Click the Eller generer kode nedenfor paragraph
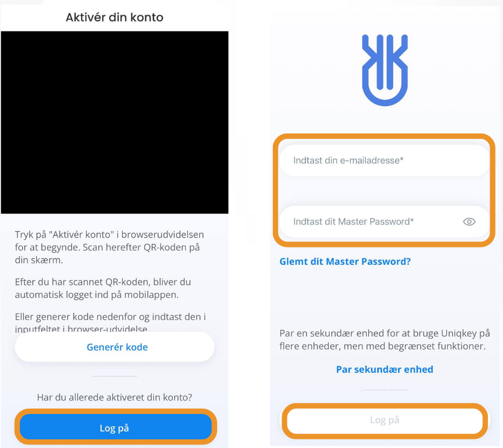Viewport: 503px width, 448px height. click(x=110, y=323)
